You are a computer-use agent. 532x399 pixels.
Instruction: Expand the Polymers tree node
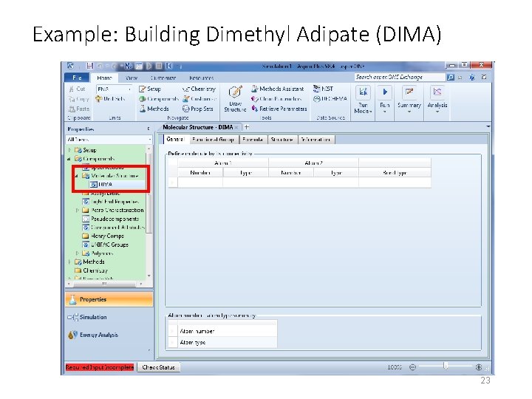[78, 253]
